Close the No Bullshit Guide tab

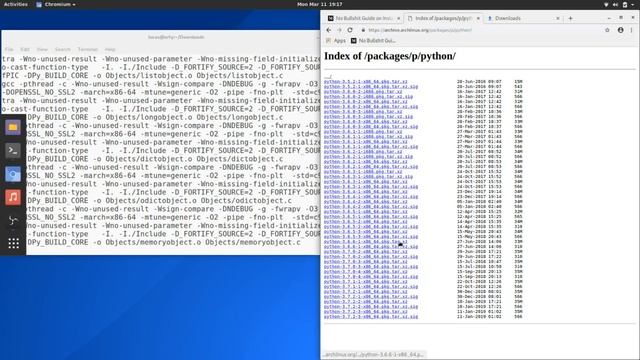pyautogui.click(x=398, y=18)
